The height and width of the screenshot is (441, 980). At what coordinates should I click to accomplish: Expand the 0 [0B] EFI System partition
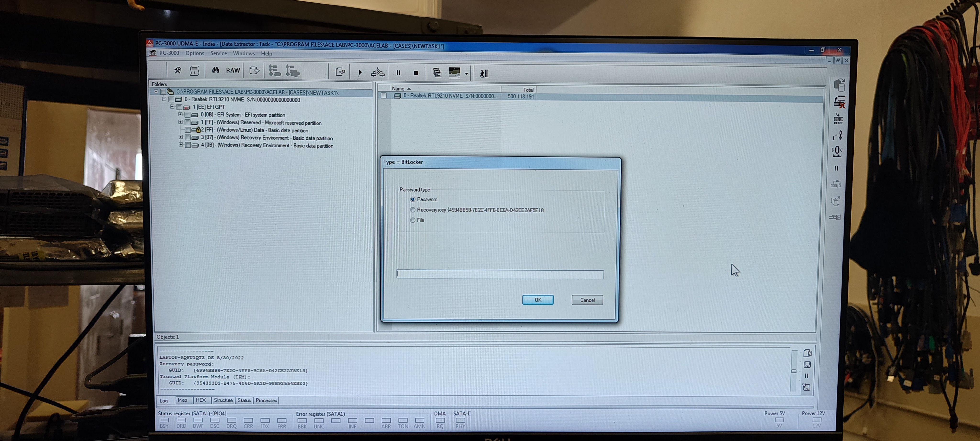(x=180, y=114)
